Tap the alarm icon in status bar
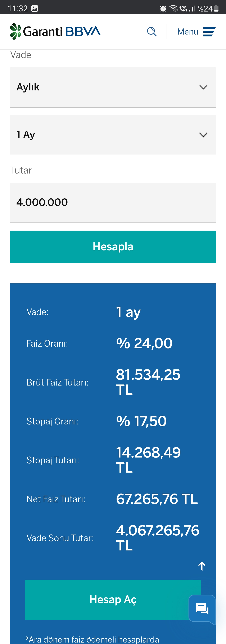The image size is (226, 644). (163, 9)
